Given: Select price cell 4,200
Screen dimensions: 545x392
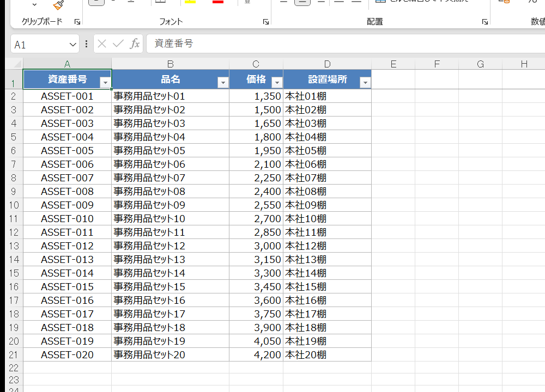Looking at the screenshot, I should pyautogui.click(x=256, y=355).
